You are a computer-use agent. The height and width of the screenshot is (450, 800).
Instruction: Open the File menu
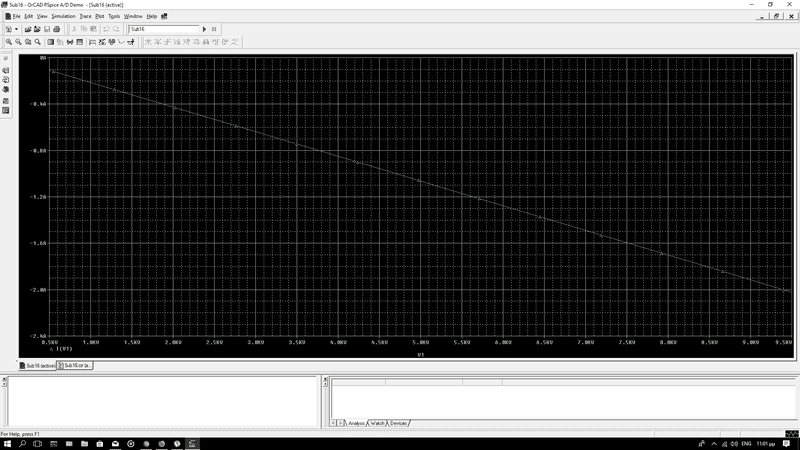click(16, 16)
